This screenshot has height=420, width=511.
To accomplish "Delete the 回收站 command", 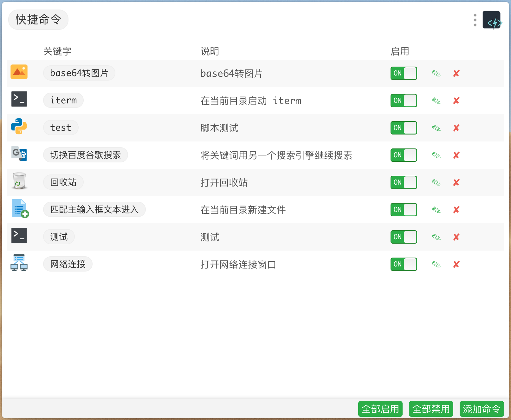I will (456, 183).
